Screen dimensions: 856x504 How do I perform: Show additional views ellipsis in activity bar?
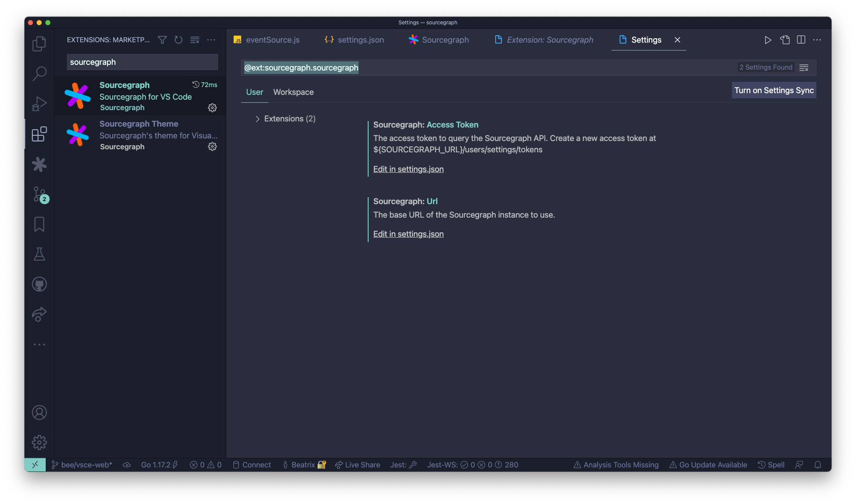click(39, 345)
